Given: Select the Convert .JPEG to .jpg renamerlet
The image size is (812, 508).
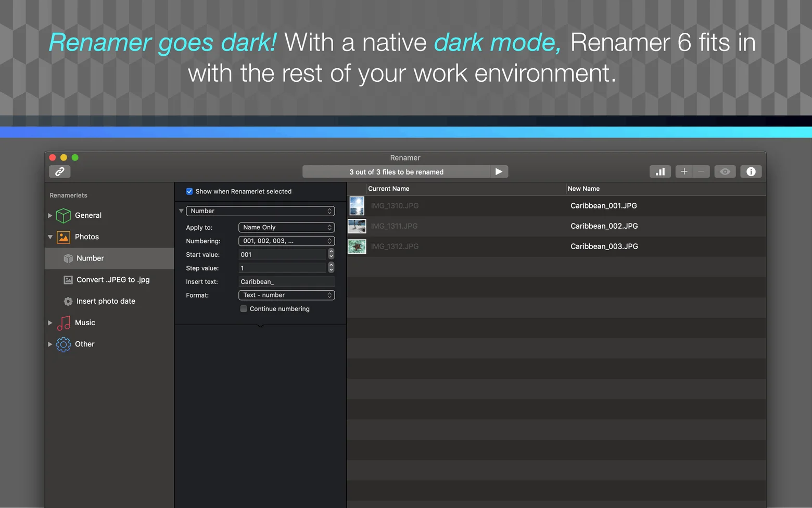Looking at the screenshot, I should pyautogui.click(x=112, y=280).
